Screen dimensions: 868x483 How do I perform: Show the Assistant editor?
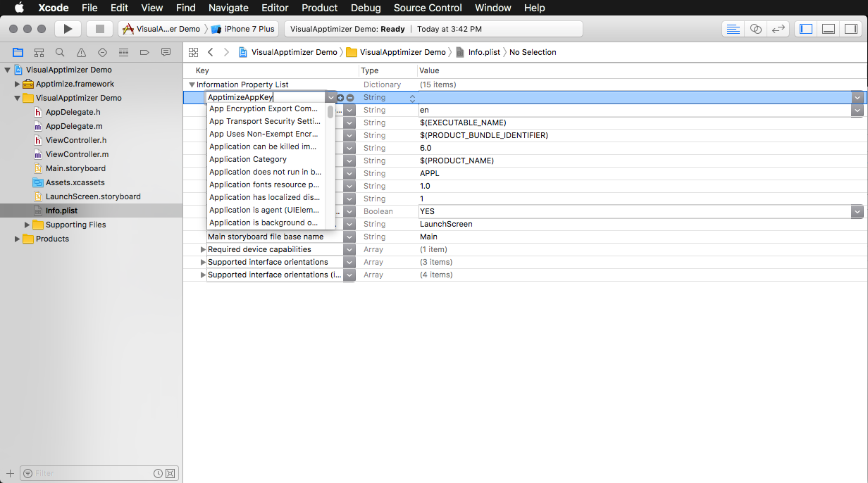point(755,29)
